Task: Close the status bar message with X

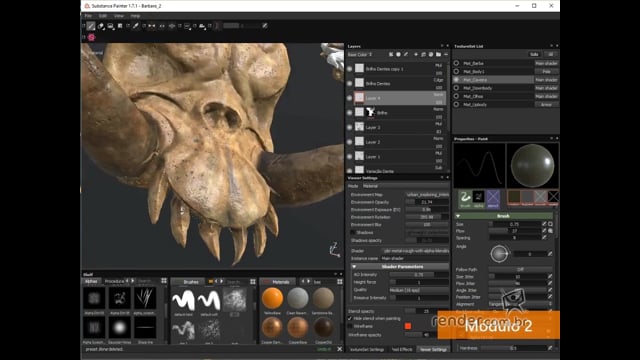Action: 340,349
